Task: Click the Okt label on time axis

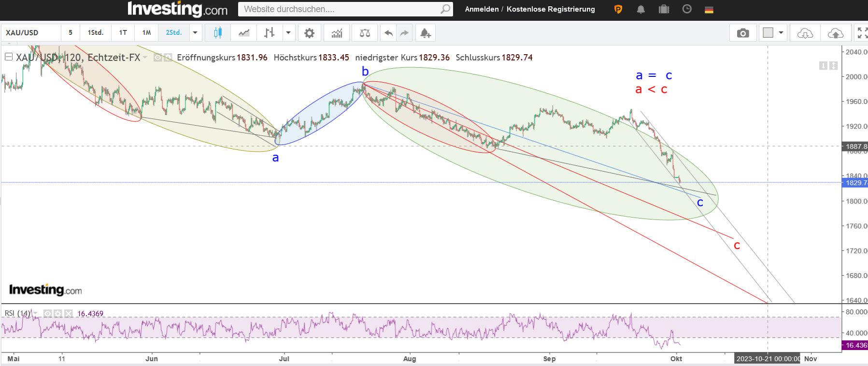Action: [676, 359]
